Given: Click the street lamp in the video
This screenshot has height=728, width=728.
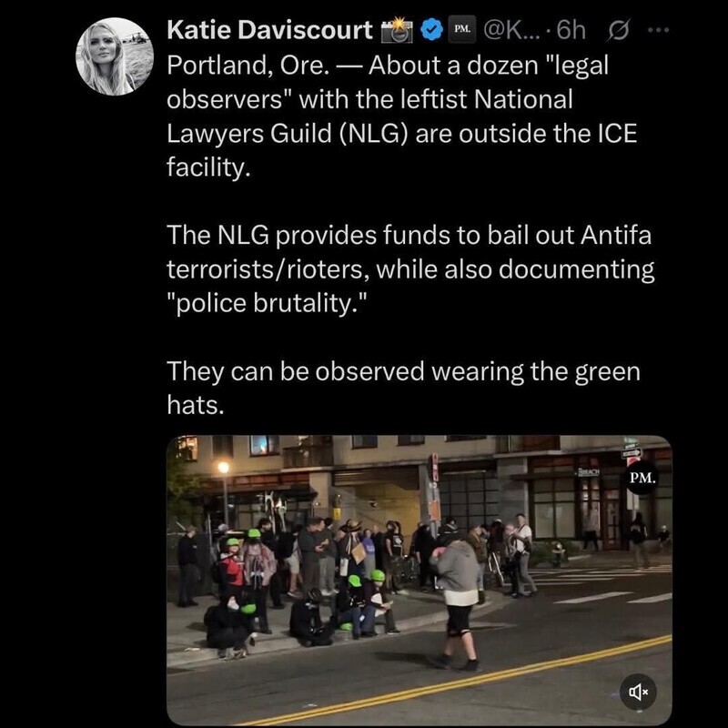Looking at the screenshot, I should (224, 492).
